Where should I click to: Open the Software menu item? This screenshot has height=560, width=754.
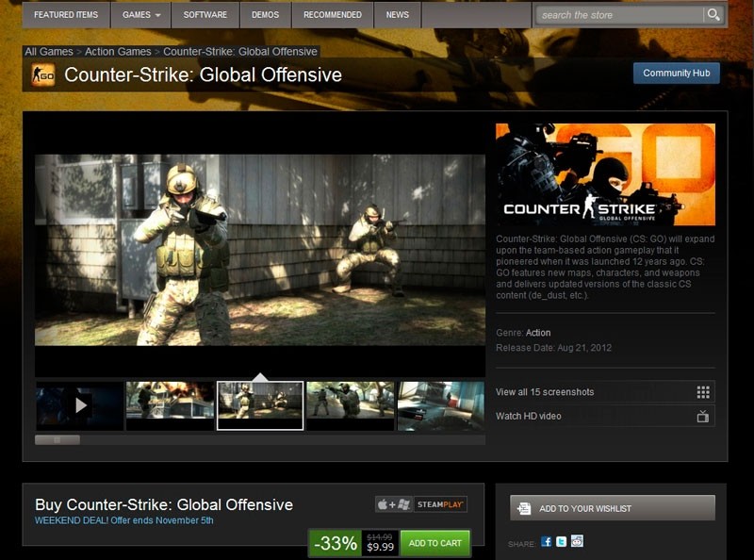coord(205,15)
